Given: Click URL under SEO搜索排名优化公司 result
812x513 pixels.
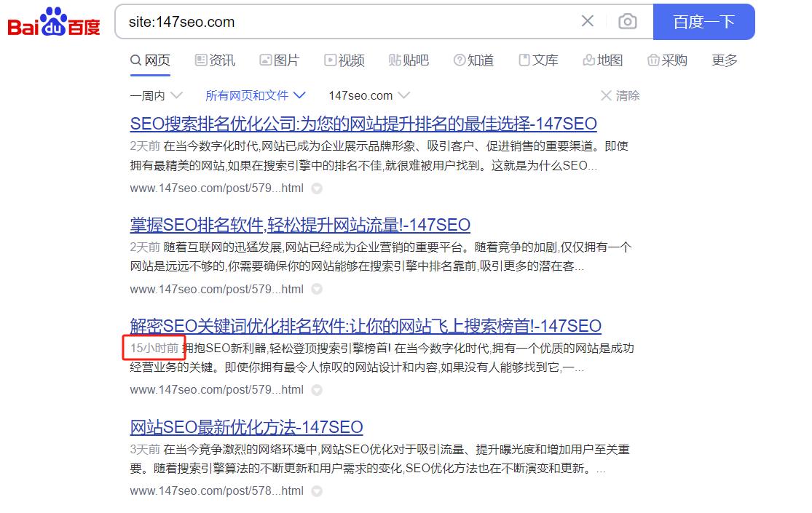Looking at the screenshot, I should click(216, 188).
